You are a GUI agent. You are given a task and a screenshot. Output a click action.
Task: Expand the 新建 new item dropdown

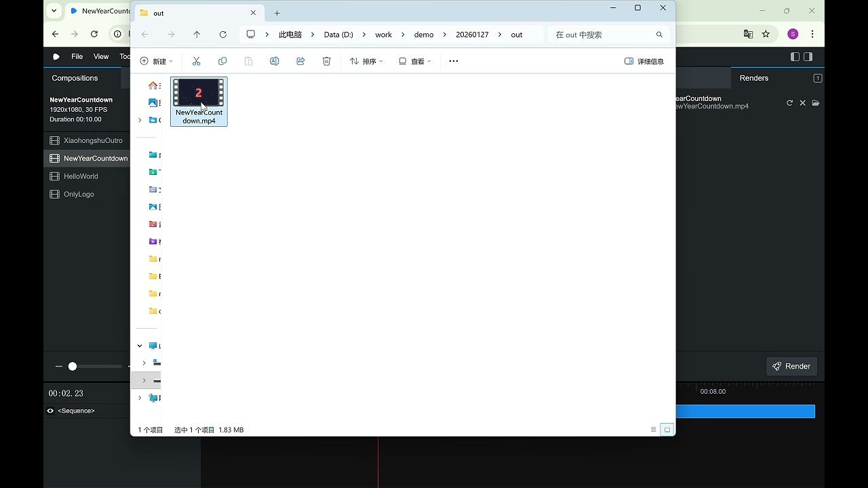click(x=156, y=61)
